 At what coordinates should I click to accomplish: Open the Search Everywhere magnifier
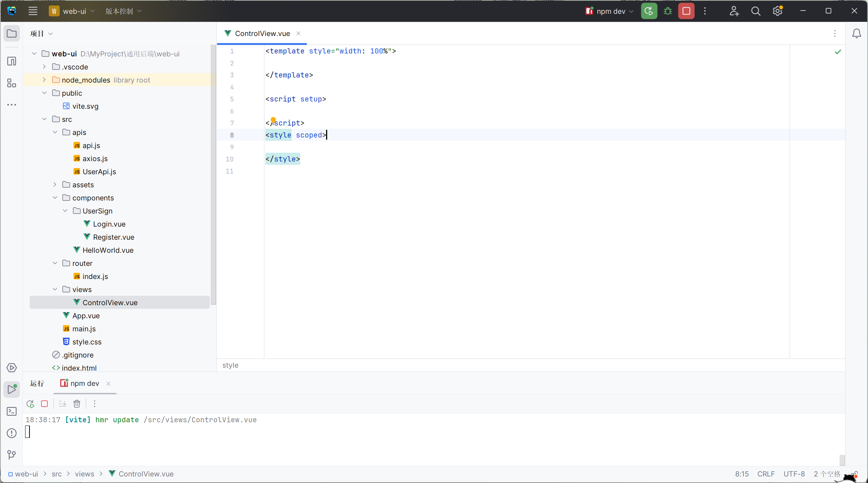tap(756, 11)
